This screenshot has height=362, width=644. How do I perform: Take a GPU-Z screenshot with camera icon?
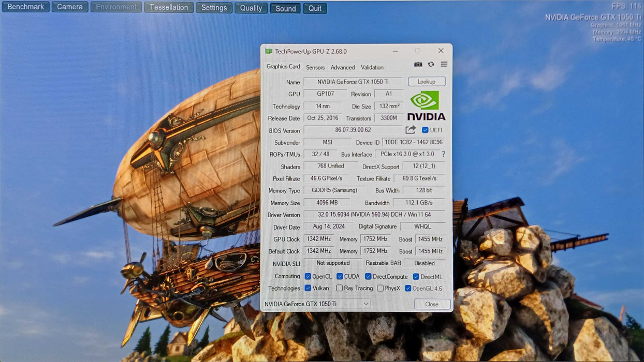[418, 65]
